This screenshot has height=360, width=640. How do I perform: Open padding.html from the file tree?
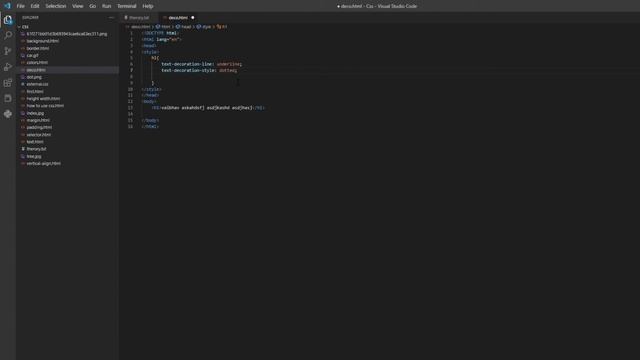pyautogui.click(x=39, y=127)
